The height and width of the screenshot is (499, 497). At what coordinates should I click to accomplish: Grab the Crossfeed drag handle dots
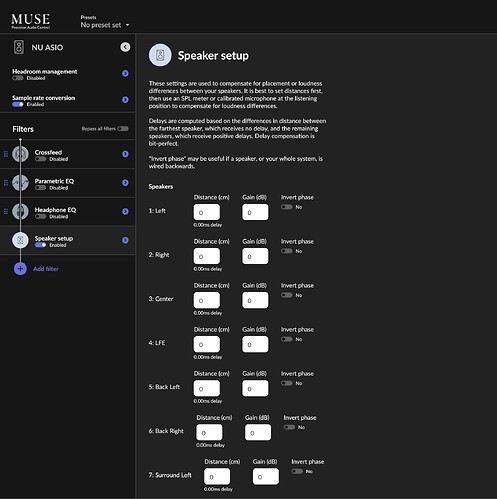click(6, 154)
